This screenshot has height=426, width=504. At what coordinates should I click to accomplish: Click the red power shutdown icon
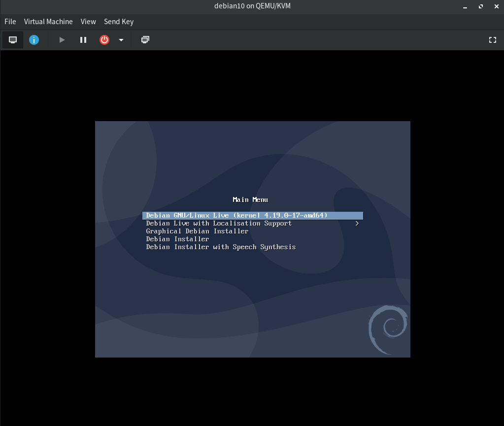pyautogui.click(x=104, y=40)
